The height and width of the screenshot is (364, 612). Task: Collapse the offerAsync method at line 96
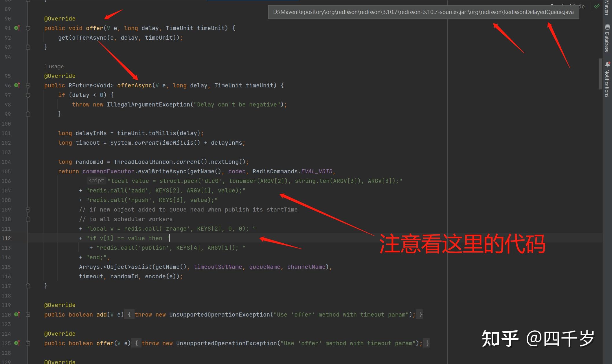tap(28, 86)
